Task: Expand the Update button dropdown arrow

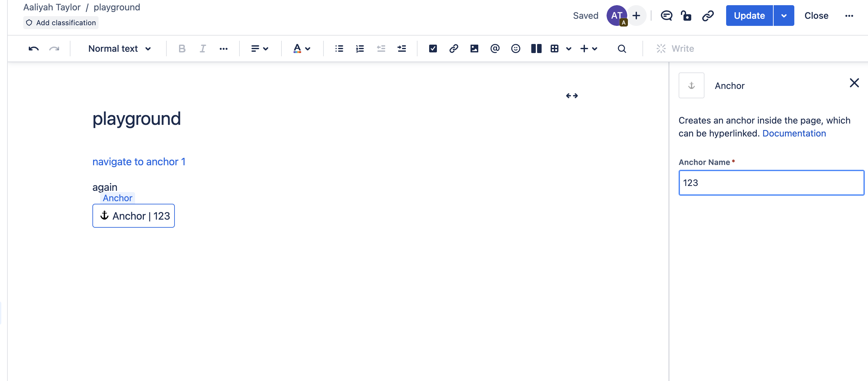Action: [783, 16]
